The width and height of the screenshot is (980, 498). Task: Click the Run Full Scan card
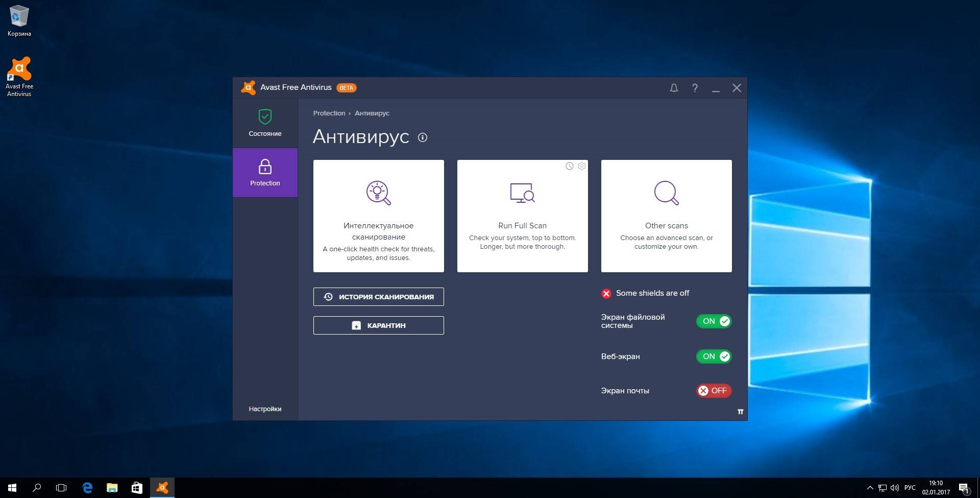[523, 216]
